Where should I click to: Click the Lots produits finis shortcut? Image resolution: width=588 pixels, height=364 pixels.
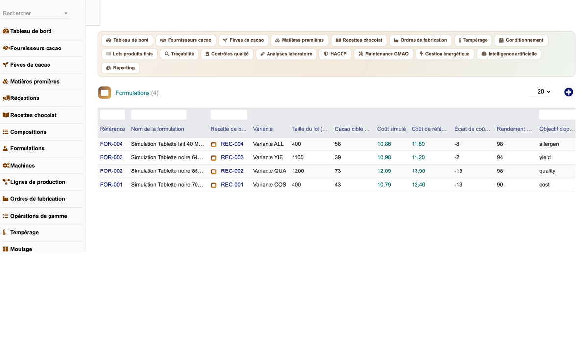(129, 54)
